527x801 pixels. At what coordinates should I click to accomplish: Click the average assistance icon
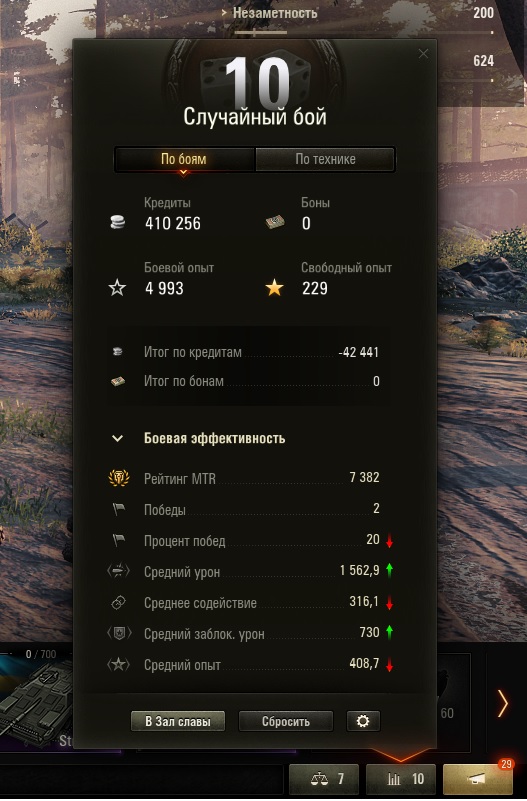tap(118, 602)
